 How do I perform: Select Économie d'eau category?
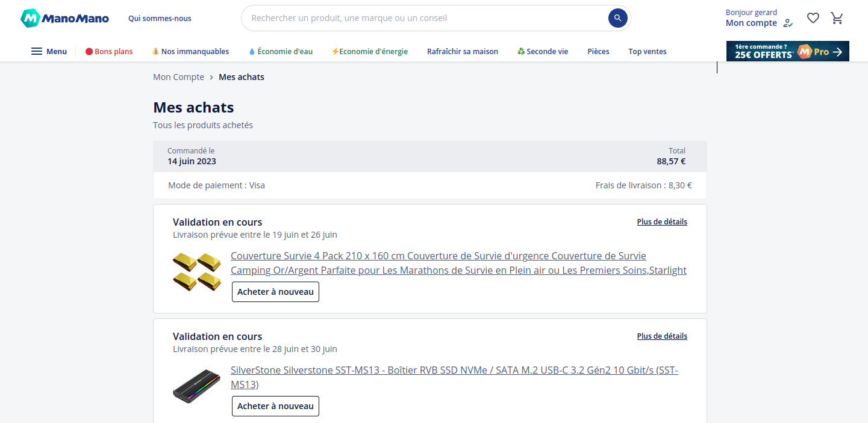tap(281, 52)
